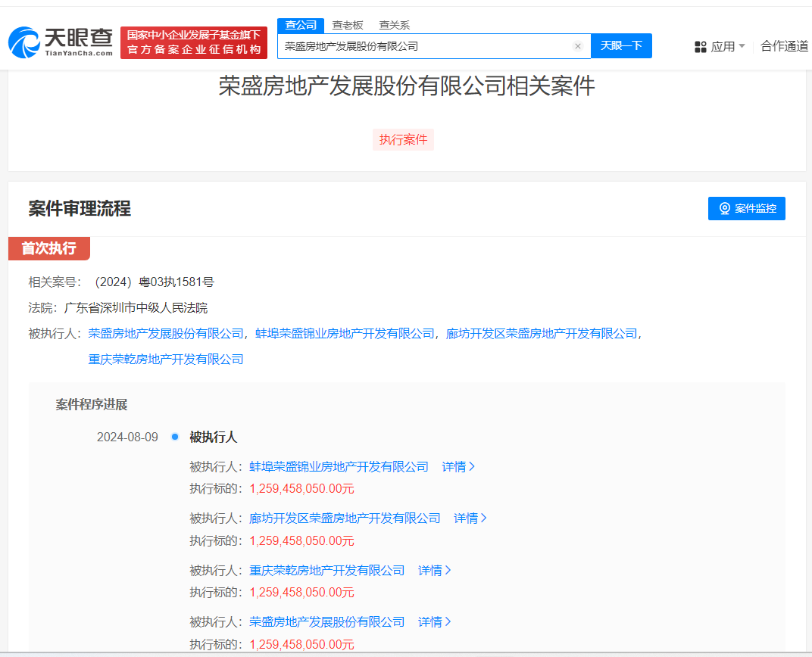Toggle the 案件监控 button on
Image resolution: width=812 pixels, height=657 pixels.
(x=746, y=208)
